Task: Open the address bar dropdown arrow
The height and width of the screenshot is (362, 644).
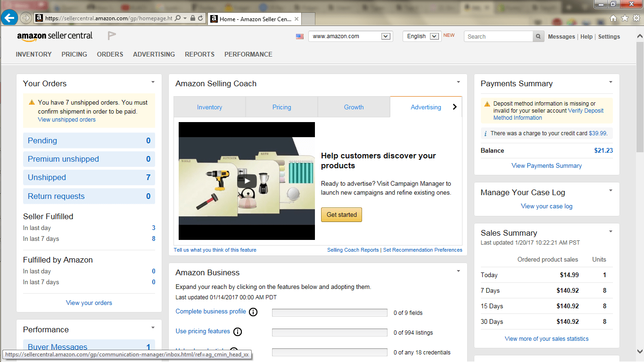Action: pyautogui.click(x=185, y=18)
